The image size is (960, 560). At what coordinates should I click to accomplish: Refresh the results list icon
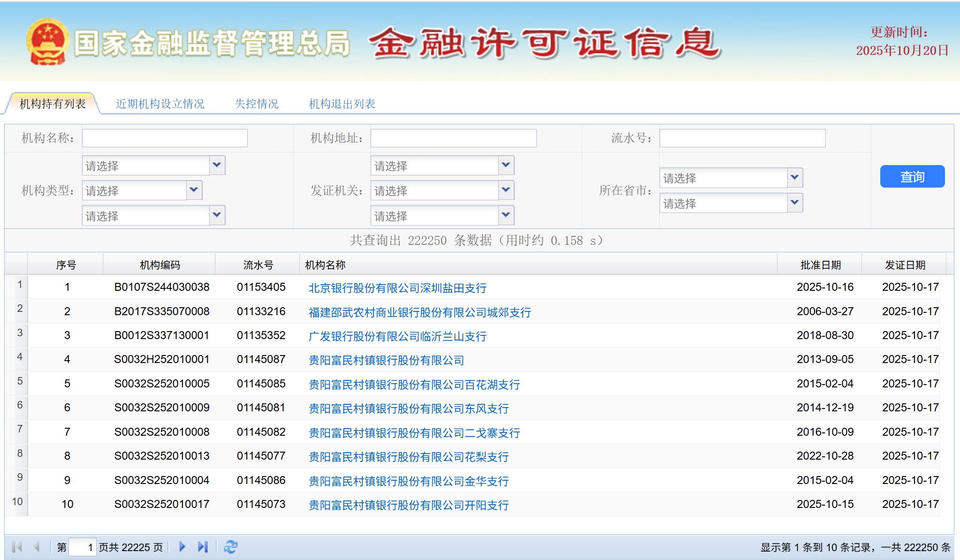pos(230,547)
